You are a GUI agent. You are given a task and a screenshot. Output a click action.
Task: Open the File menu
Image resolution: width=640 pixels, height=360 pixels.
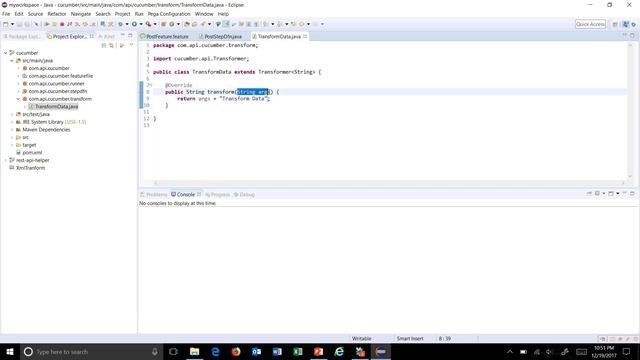[6, 14]
